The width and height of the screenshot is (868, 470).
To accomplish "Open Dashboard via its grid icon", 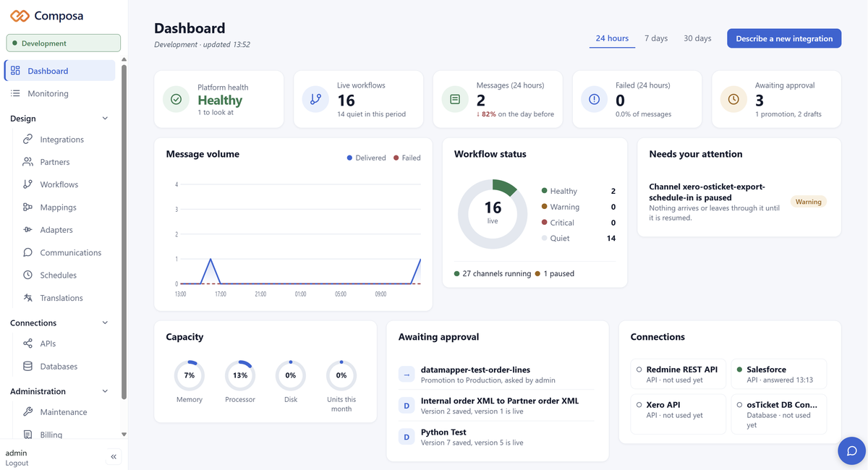I will pos(16,71).
